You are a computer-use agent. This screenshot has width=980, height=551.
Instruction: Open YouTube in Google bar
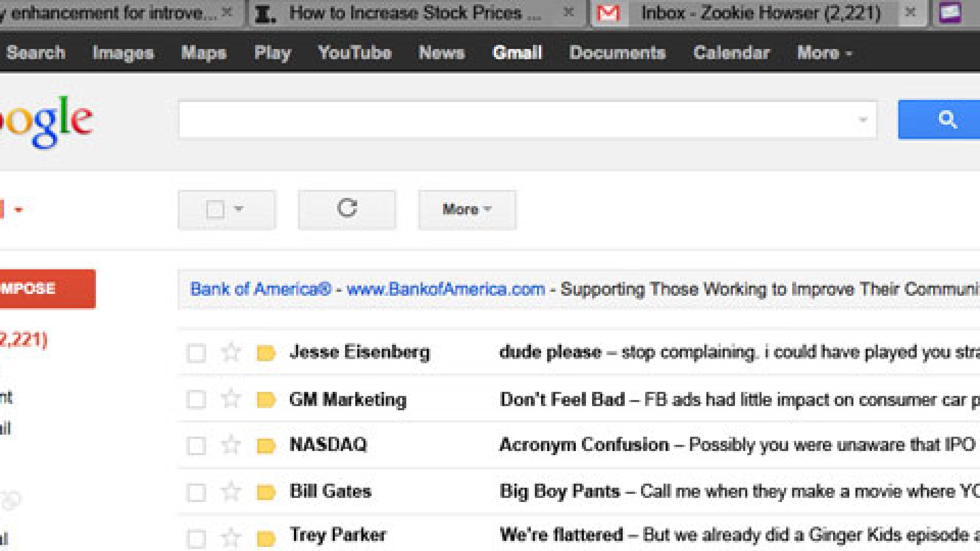[355, 53]
